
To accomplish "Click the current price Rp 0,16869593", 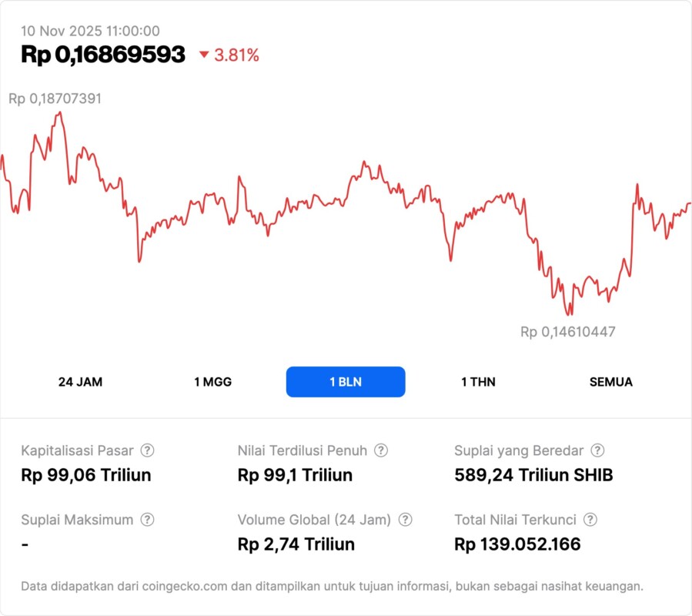I will [103, 55].
